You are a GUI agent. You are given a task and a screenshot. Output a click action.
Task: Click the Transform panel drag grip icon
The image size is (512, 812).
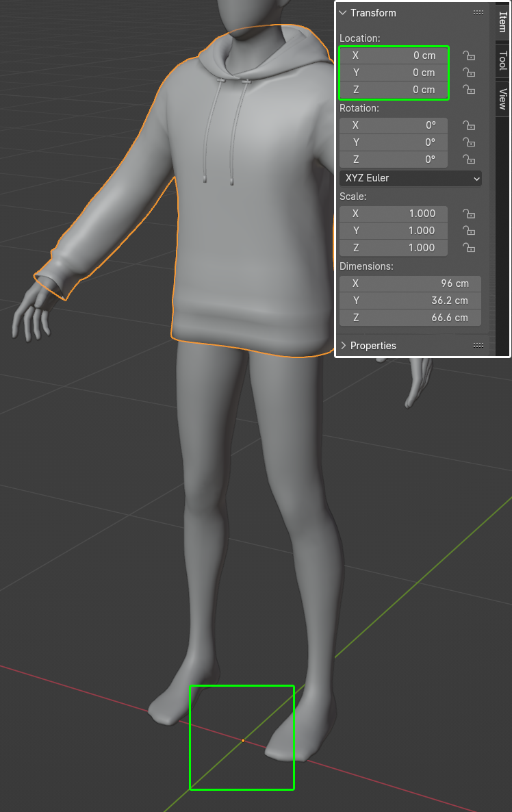coord(478,13)
